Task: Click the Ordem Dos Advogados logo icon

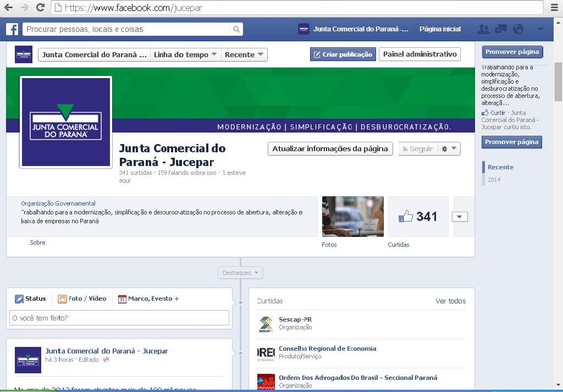Action: tap(266, 382)
